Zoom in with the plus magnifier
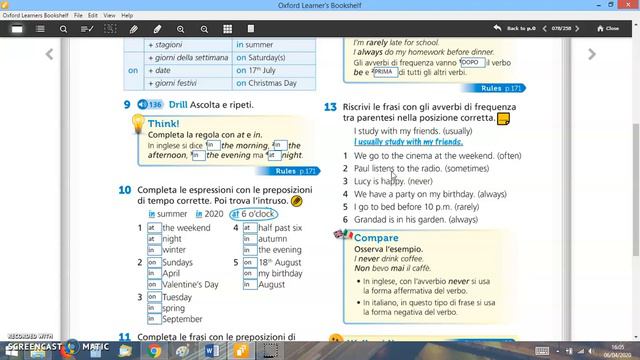Screen dimensions: 640x360 coord(180,29)
